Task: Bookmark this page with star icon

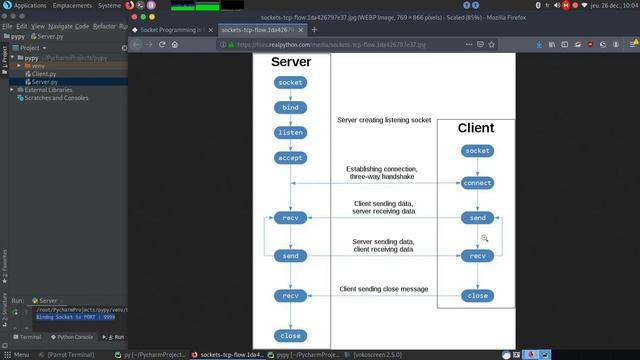Action: (491, 44)
